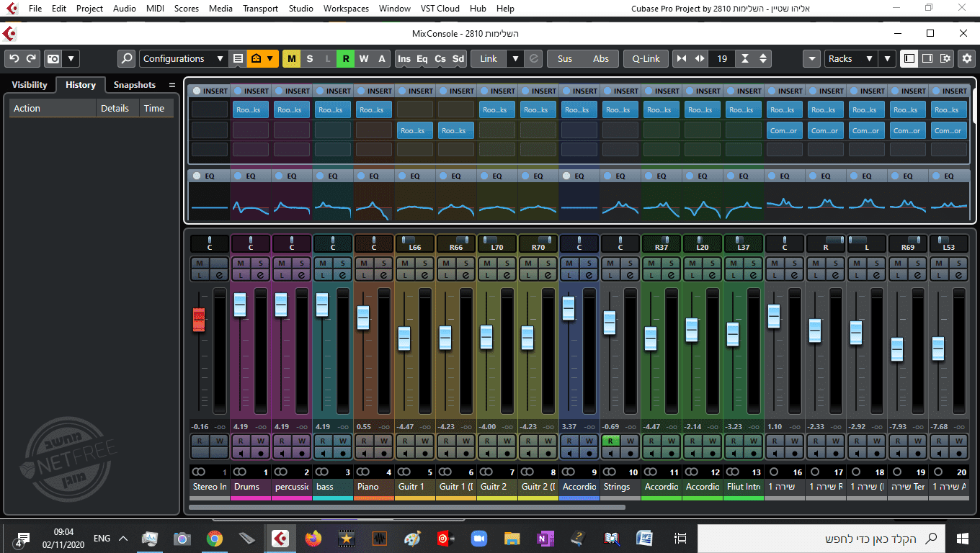980x553 pixels.
Task: Open the channel search magnifier
Action: click(126, 59)
